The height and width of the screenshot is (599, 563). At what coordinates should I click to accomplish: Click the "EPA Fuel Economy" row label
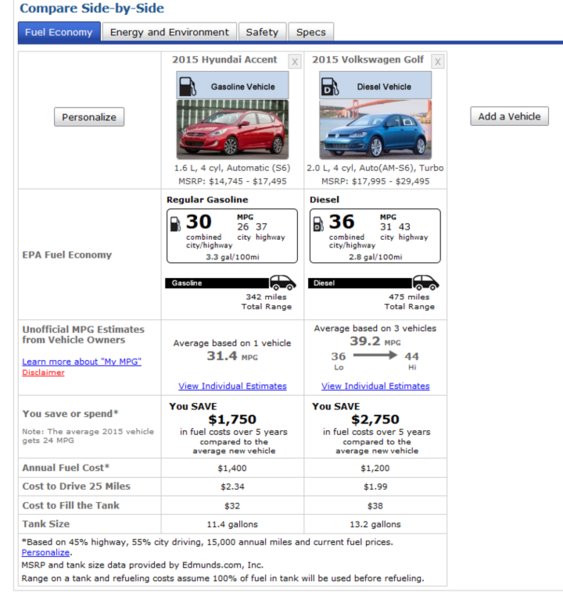67,255
